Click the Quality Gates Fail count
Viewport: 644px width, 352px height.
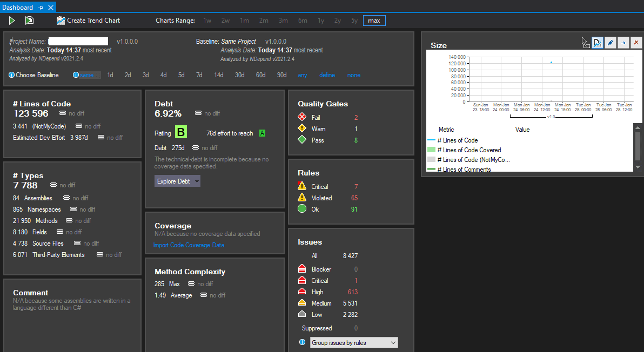point(356,117)
